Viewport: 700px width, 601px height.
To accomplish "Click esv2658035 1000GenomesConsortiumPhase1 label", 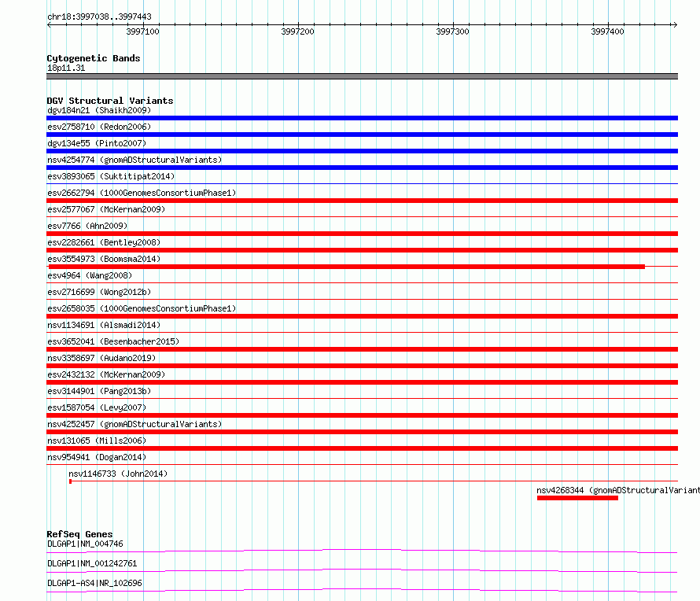I will pos(142,308).
